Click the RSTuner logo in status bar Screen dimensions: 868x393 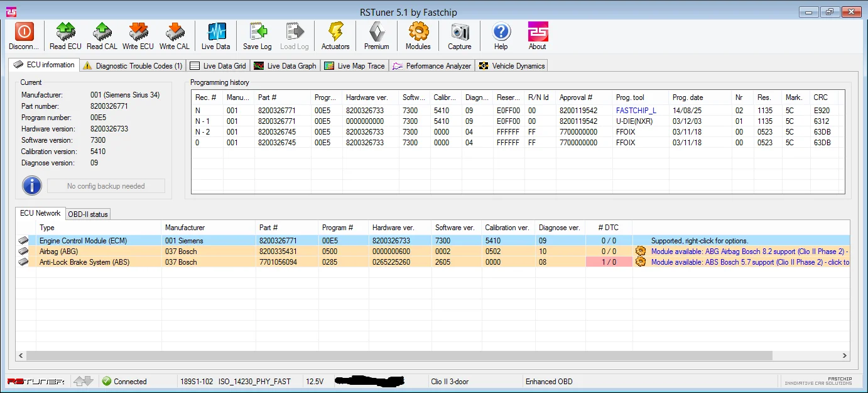[36, 381]
